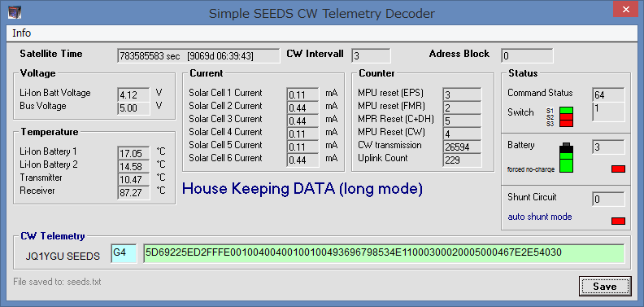Click the 'auto shunt mode' text
Screen dimensions: 644x307
tap(540, 217)
